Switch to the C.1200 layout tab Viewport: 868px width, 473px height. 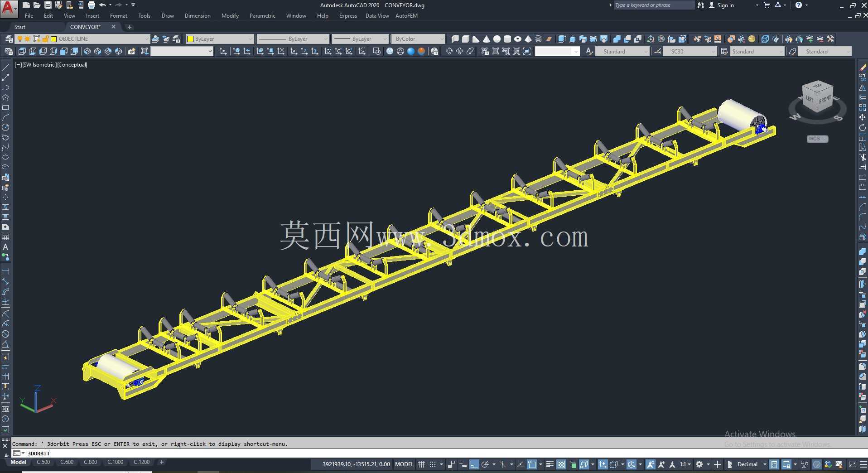click(x=141, y=462)
